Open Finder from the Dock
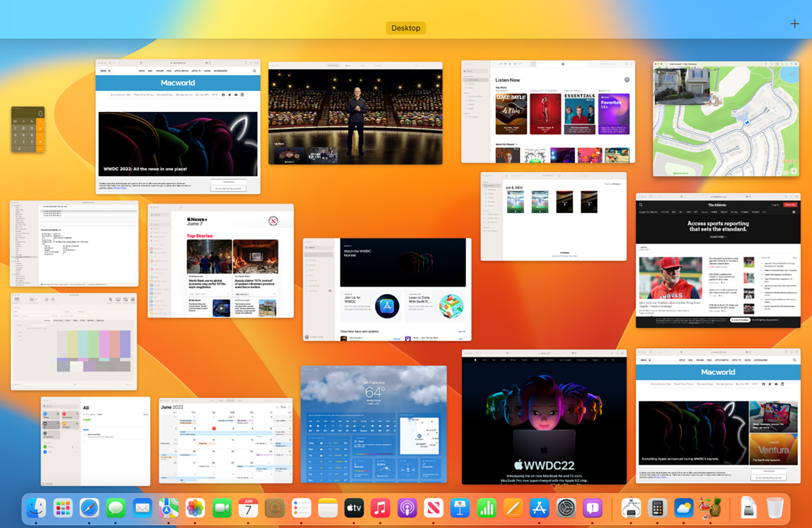 [36, 508]
